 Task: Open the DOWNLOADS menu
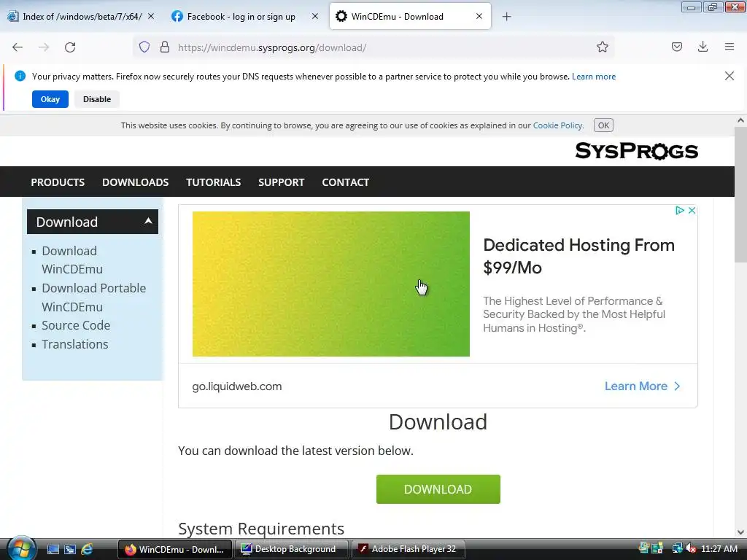pos(135,182)
